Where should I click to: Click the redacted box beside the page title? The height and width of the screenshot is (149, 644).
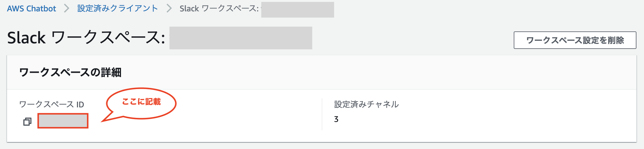tap(241, 38)
